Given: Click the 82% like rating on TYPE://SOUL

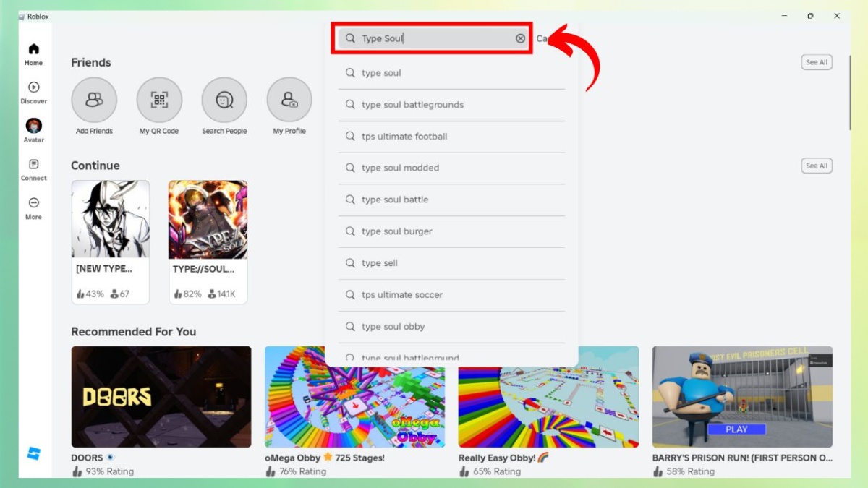Looking at the screenshot, I should tap(187, 294).
